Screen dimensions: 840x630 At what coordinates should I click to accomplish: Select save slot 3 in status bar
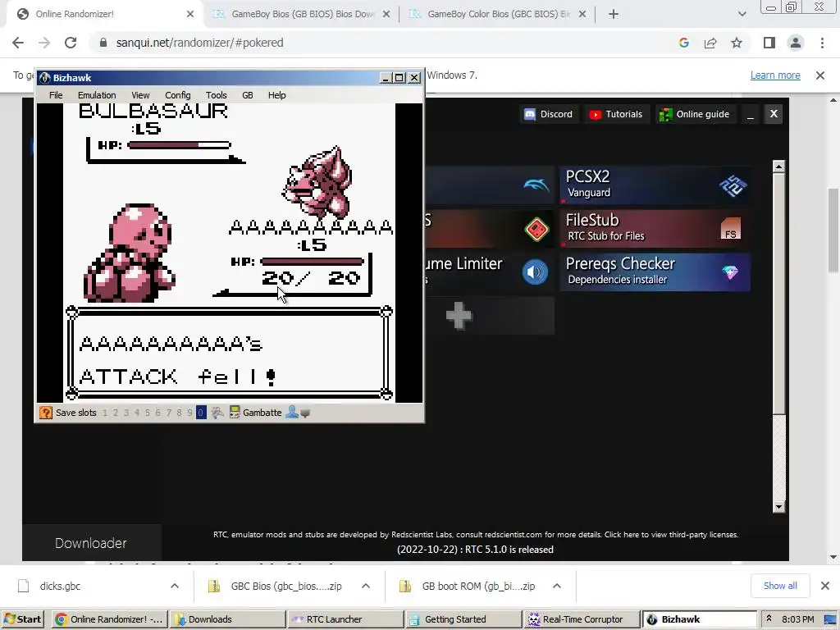[x=126, y=413]
